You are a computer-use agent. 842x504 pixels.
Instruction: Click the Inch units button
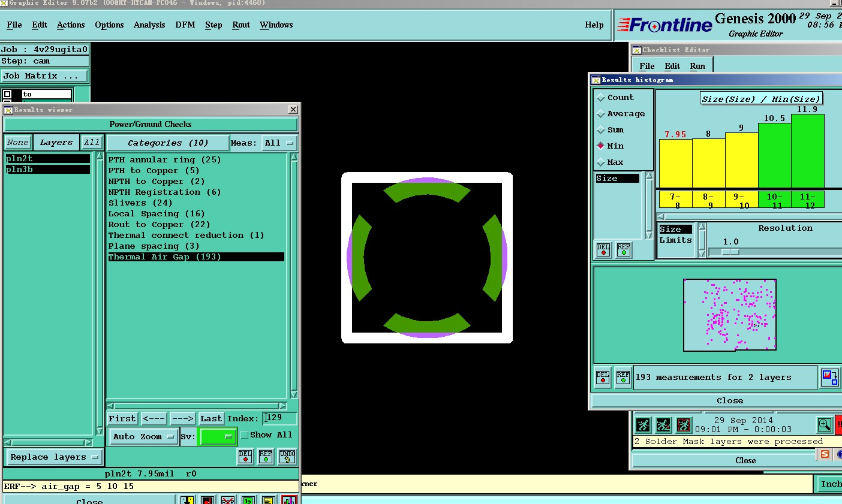831,484
